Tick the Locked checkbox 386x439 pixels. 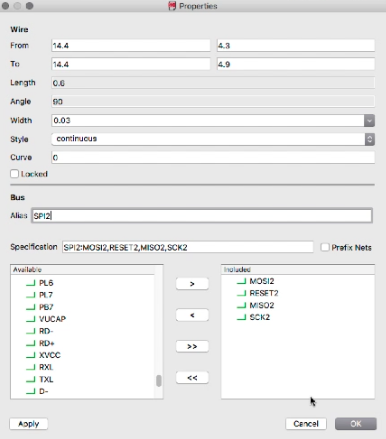[x=14, y=174]
